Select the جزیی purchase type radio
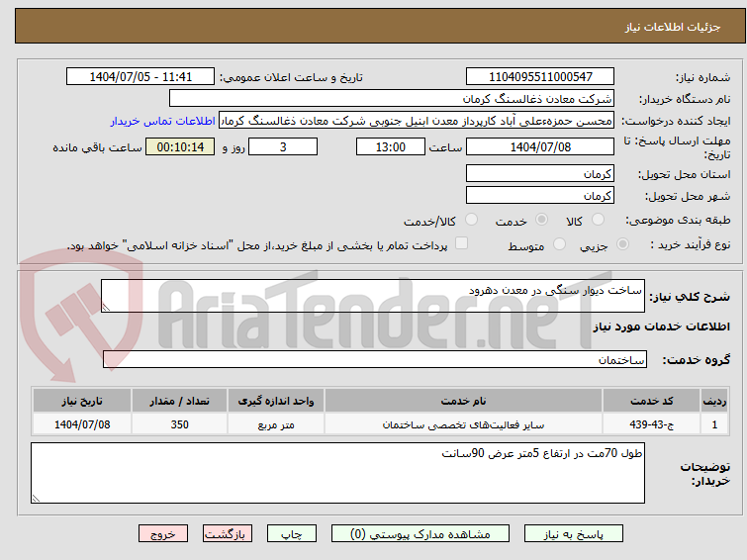The image size is (747, 560). (622, 244)
